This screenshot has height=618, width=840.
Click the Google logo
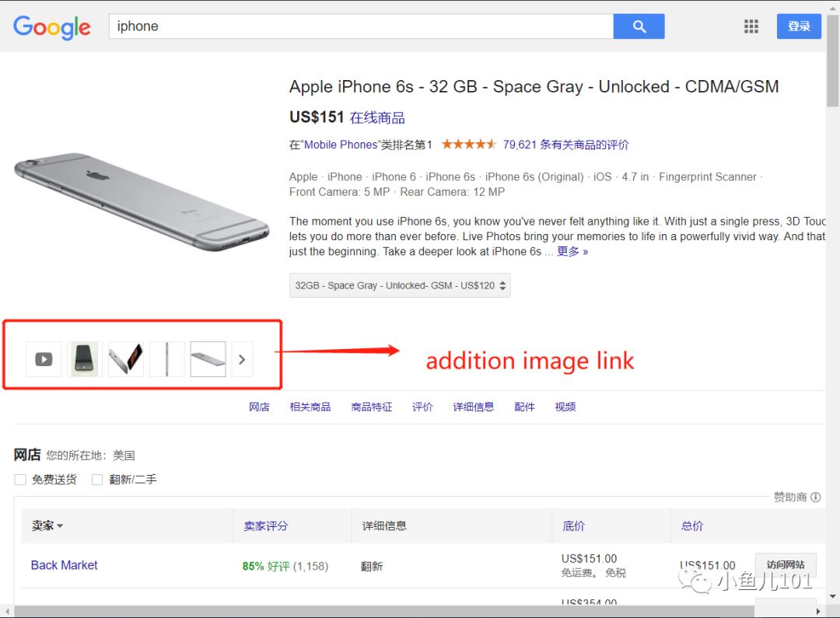(x=52, y=26)
